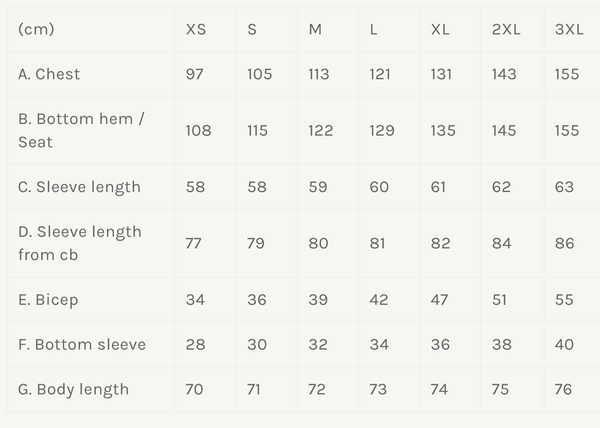Select Chest measurement 143 under 2XL
This screenshot has height=428, width=600.
click(x=506, y=74)
